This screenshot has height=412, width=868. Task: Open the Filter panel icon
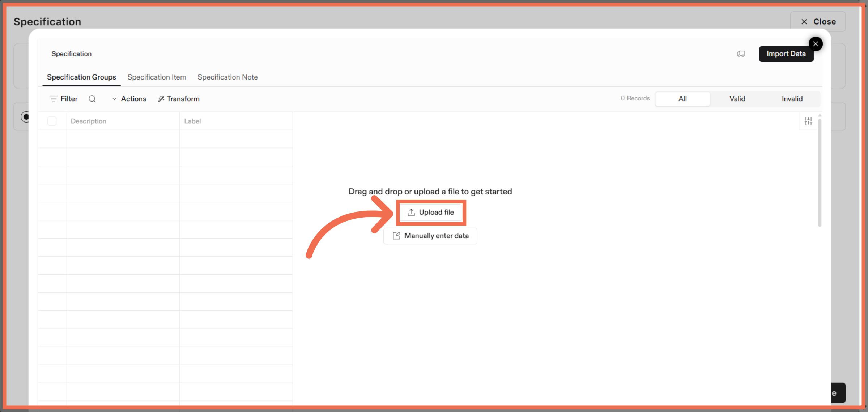pos(54,99)
